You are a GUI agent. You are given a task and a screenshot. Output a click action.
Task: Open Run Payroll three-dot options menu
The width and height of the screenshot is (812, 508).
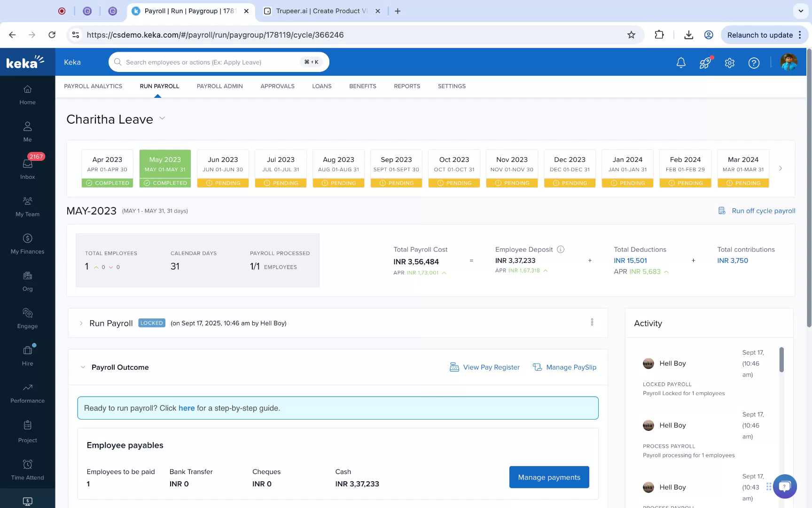point(592,322)
